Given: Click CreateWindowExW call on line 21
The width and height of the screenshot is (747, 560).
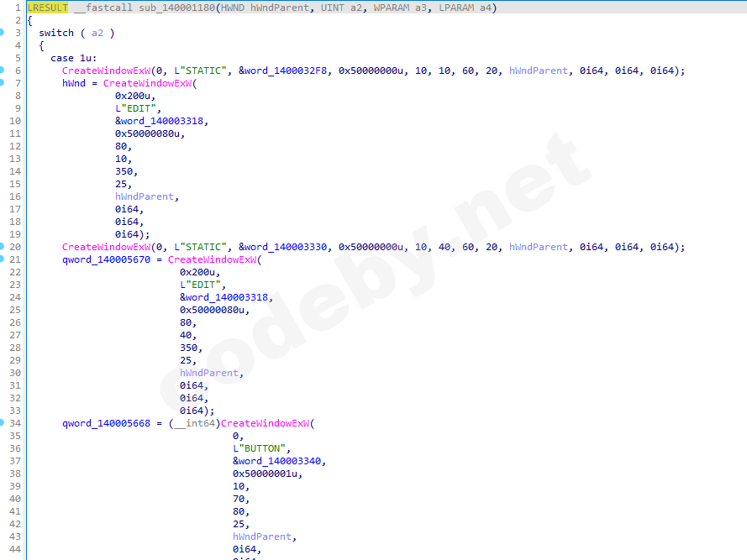Looking at the screenshot, I should coord(212,259).
